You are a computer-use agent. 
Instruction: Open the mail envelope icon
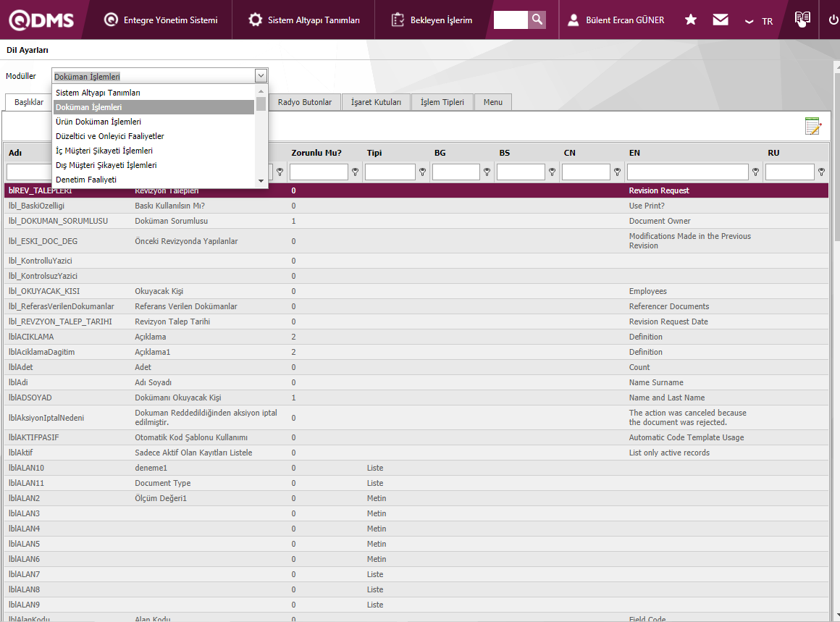[721, 20]
